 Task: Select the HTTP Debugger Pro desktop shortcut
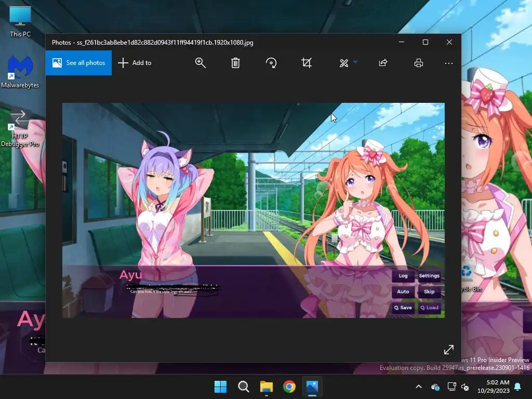pyautogui.click(x=20, y=128)
